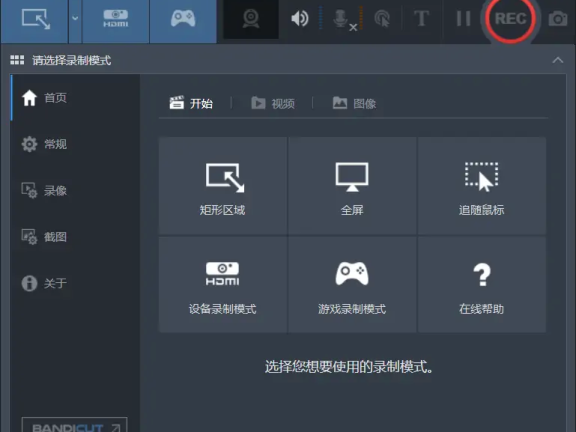Viewport: 576px width, 432px height.
Task: Choose the 追随鼠标 recording tile
Action: click(x=482, y=186)
